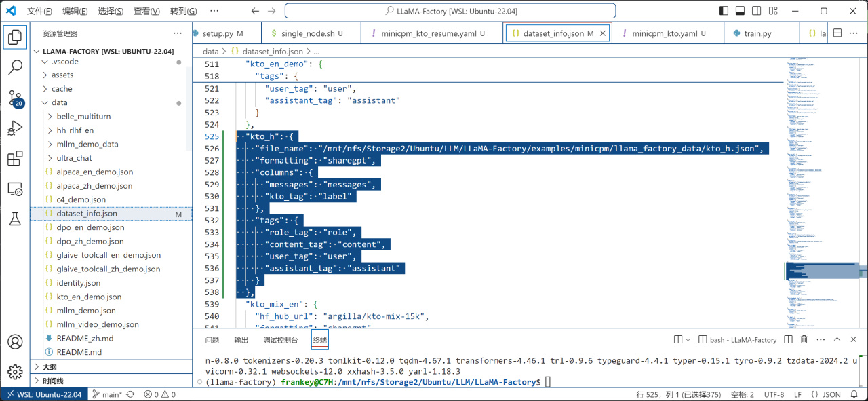Click the go forward arrow in title bar
868x401 pixels.
coord(273,11)
